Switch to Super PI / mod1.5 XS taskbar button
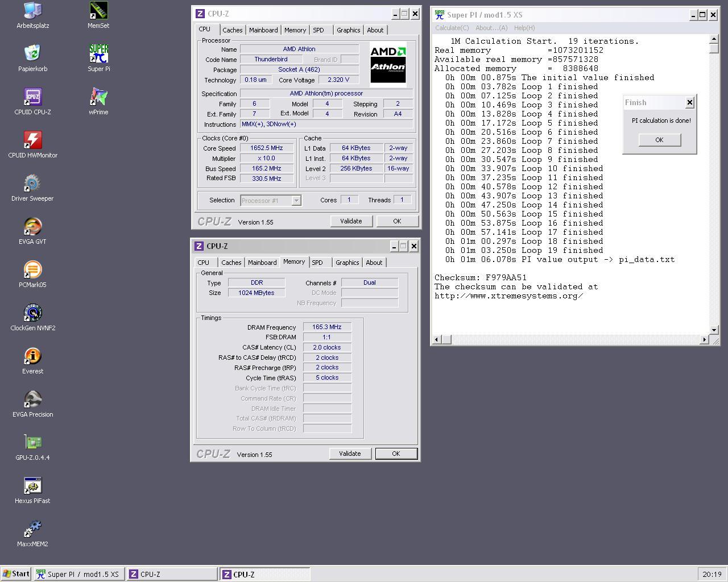728x582 pixels. pos(78,574)
